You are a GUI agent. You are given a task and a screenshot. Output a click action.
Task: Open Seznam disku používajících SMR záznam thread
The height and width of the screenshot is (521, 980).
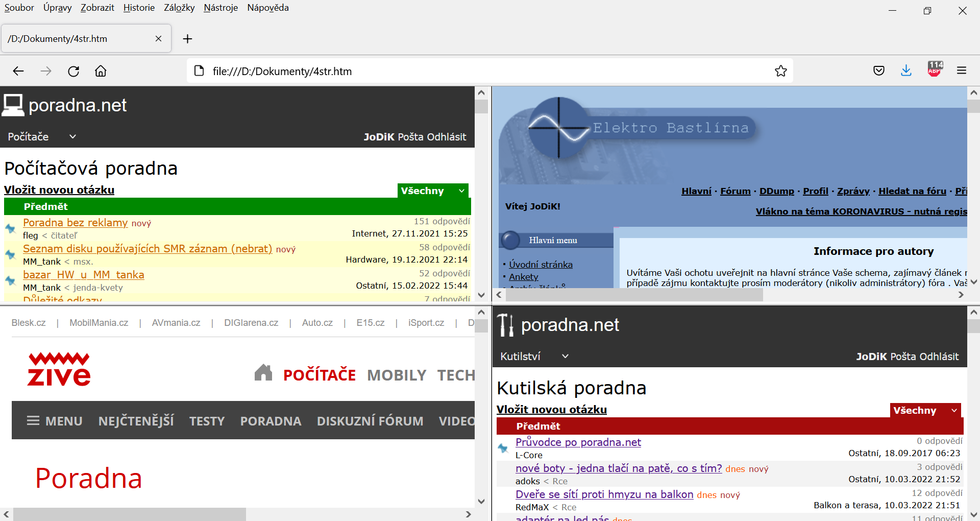pyautogui.click(x=148, y=249)
